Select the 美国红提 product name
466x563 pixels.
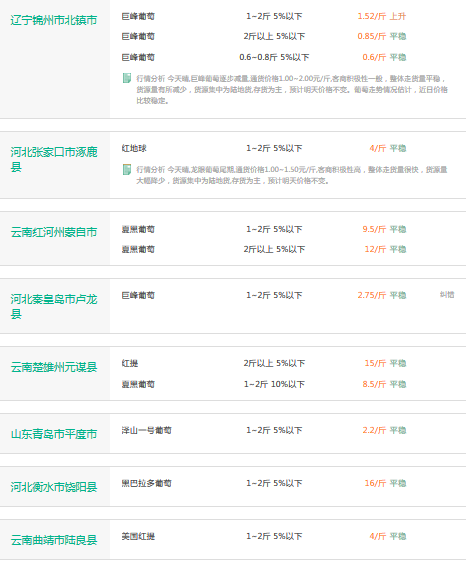tap(138, 536)
